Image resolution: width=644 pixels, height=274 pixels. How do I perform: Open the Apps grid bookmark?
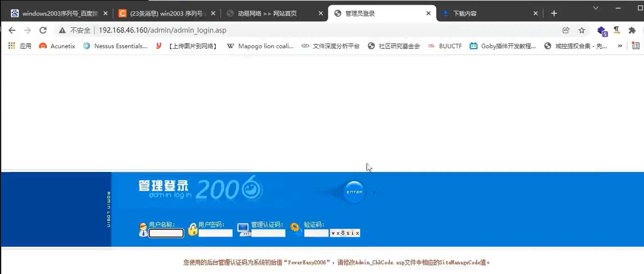pos(20,46)
